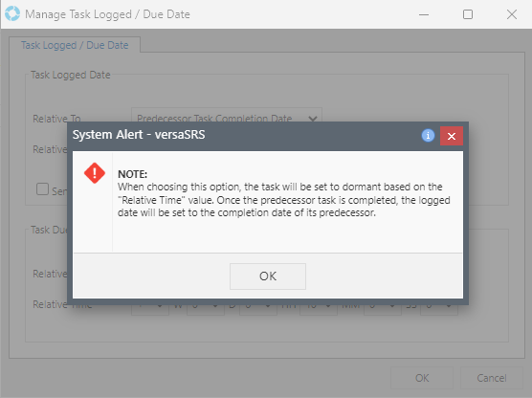
Task: Click the blue info icon in System Alert
Action: [x=428, y=136]
